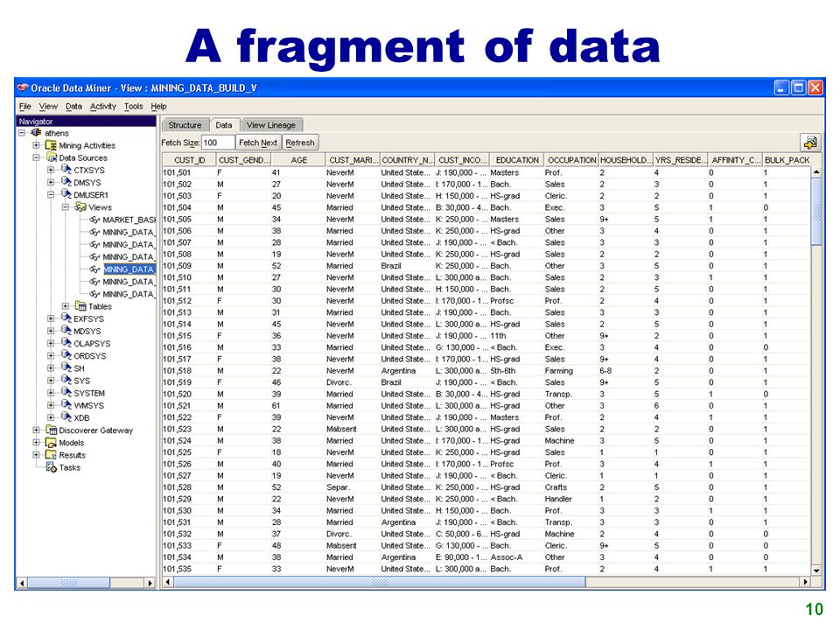Select the EXFSYS schema label

pyautogui.click(x=89, y=318)
